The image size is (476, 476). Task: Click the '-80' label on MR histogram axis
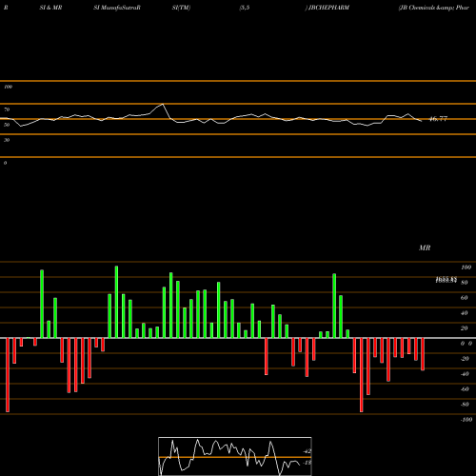465,405
